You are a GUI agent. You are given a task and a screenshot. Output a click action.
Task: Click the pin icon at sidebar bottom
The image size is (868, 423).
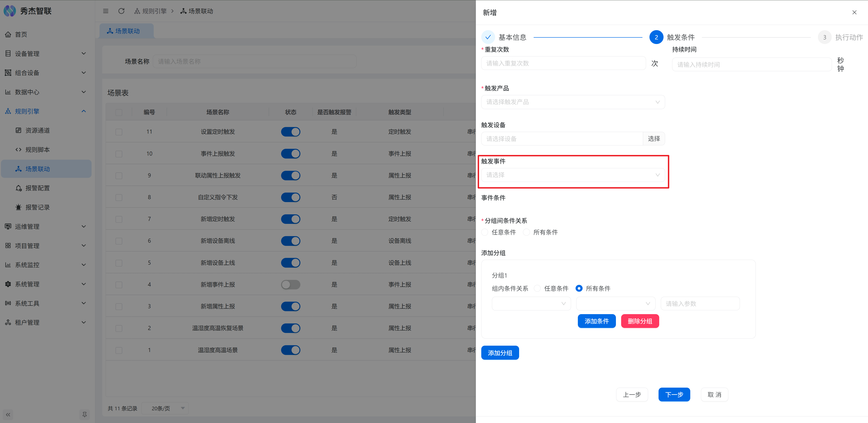(85, 415)
